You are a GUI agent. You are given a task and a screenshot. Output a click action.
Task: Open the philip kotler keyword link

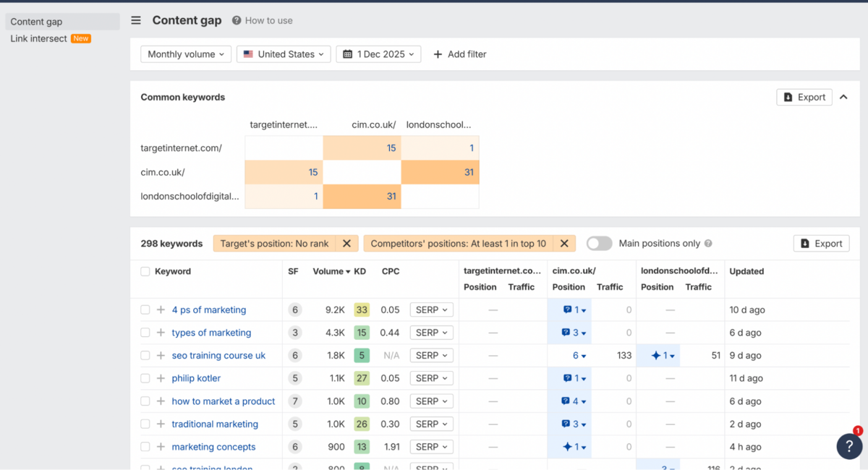(x=196, y=378)
